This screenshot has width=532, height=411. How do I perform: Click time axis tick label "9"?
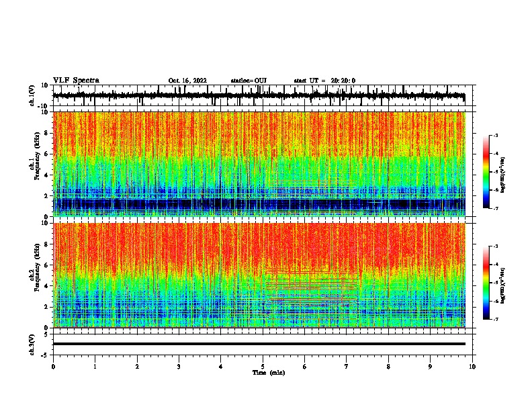(430, 367)
